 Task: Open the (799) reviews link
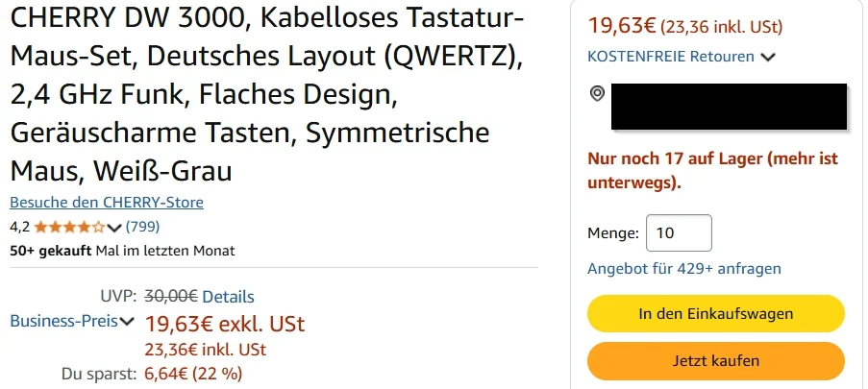(x=143, y=227)
